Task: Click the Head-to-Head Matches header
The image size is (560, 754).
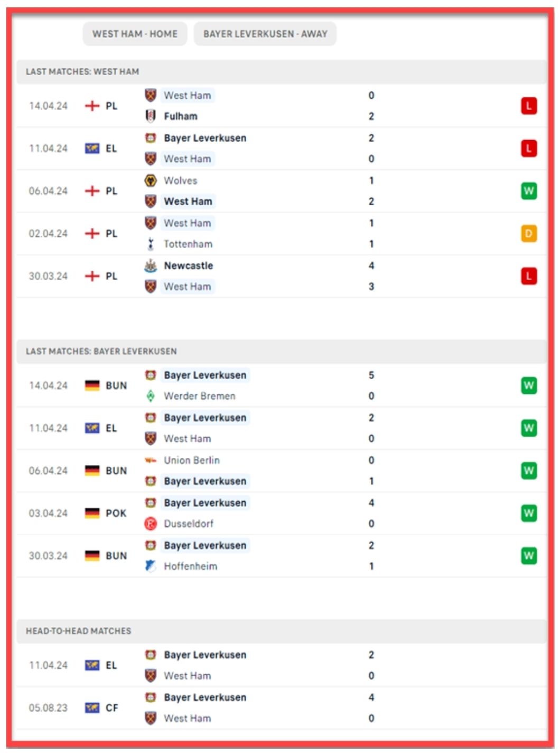Action: 79,631
